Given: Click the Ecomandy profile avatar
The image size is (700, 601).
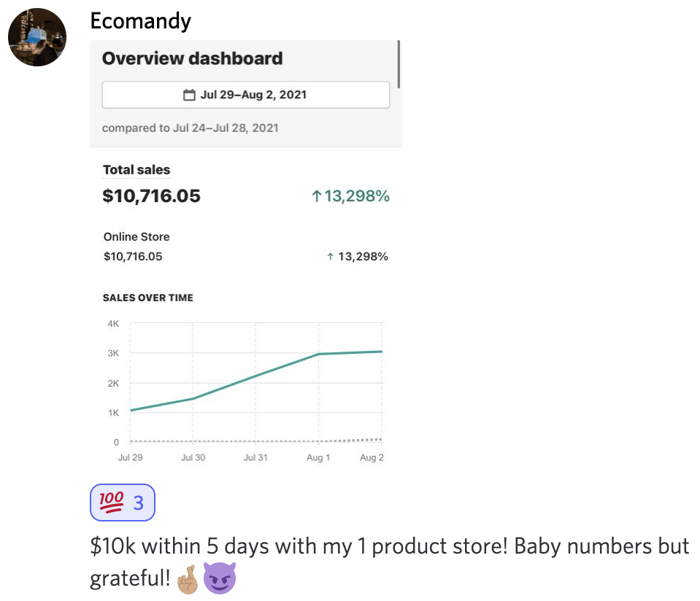Looking at the screenshot, I should (x=37, y=37).
